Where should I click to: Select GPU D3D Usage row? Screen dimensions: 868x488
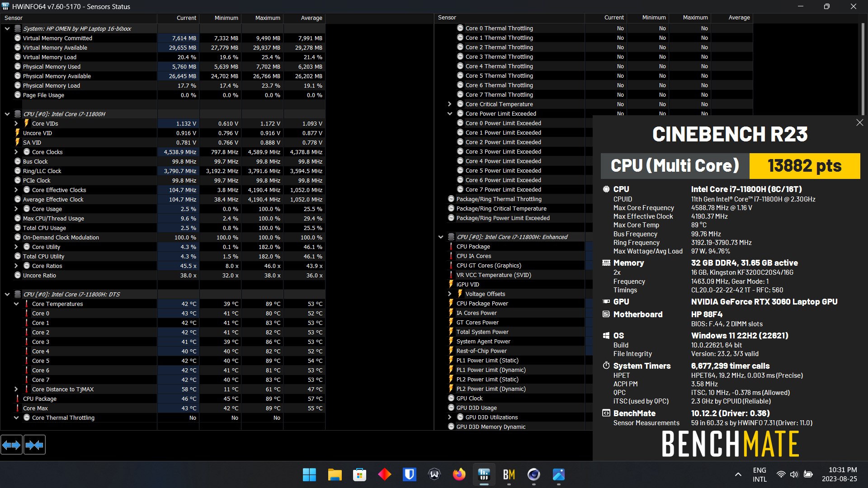pos(513,408)
